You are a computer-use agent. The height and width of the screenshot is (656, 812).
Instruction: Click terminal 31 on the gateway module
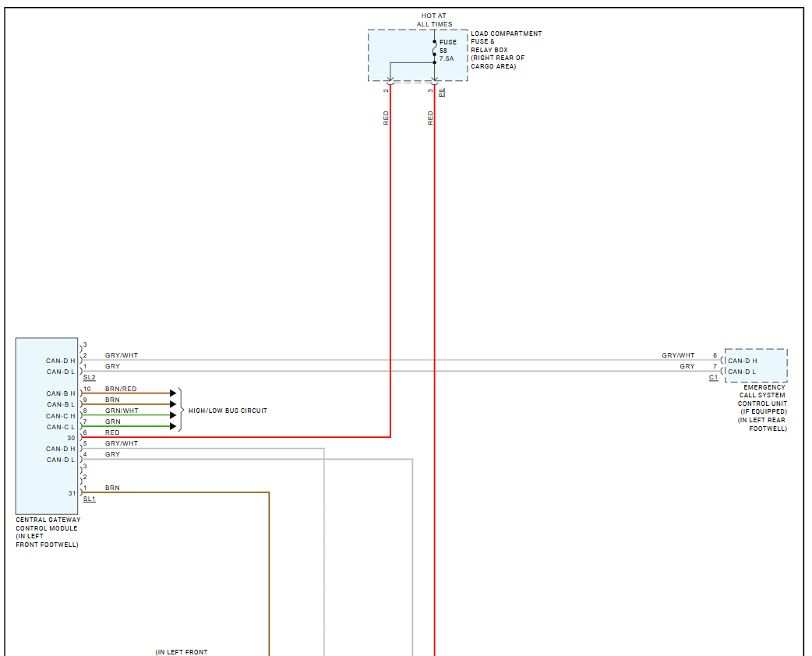[72, 493]
